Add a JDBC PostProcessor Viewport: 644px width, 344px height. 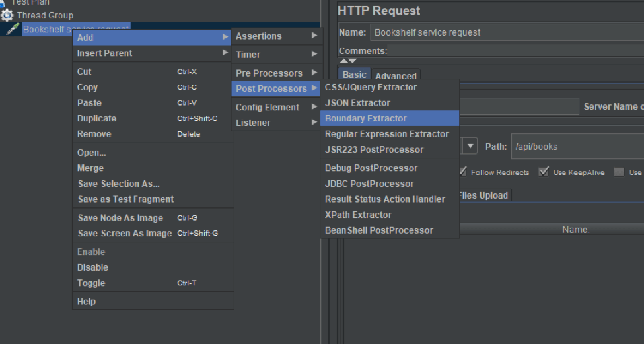[x=390, y=184]
